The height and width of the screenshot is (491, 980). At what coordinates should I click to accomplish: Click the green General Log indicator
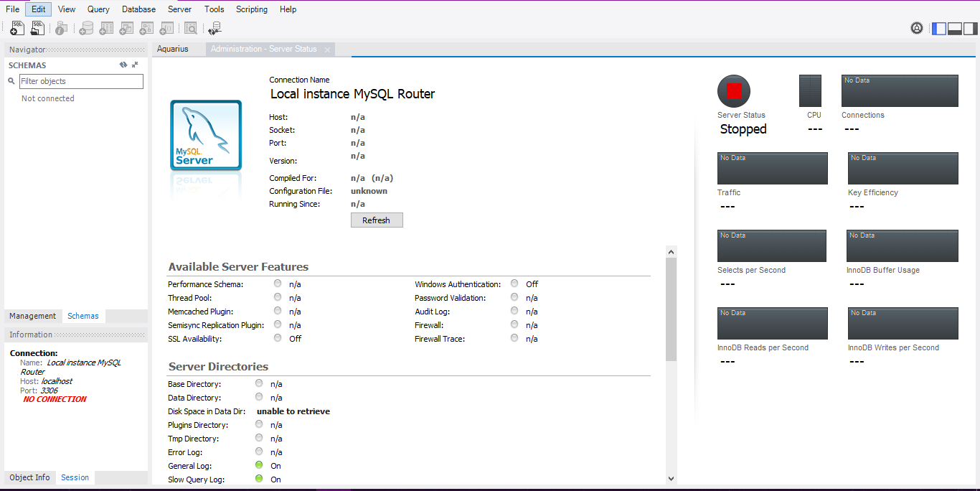click(x=259, y=465)
